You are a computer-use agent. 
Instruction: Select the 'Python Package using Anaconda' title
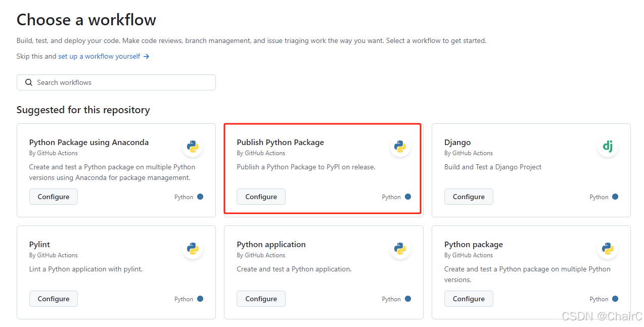[x=89, y=143]
